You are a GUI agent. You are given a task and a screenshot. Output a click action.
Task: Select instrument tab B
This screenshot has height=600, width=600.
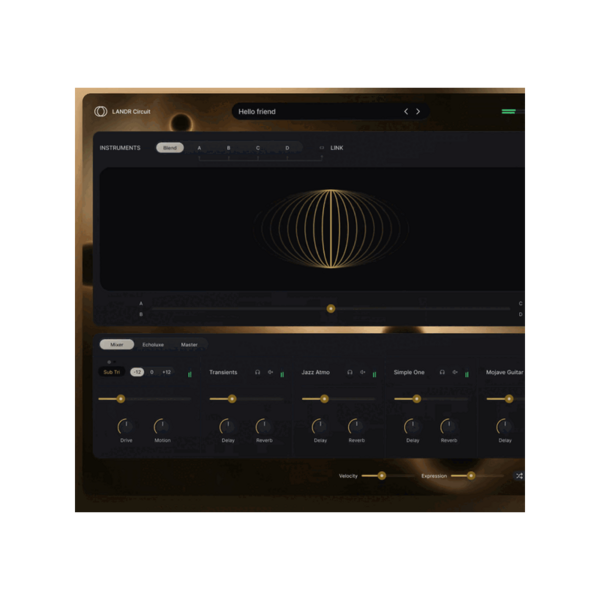(228, 148)
